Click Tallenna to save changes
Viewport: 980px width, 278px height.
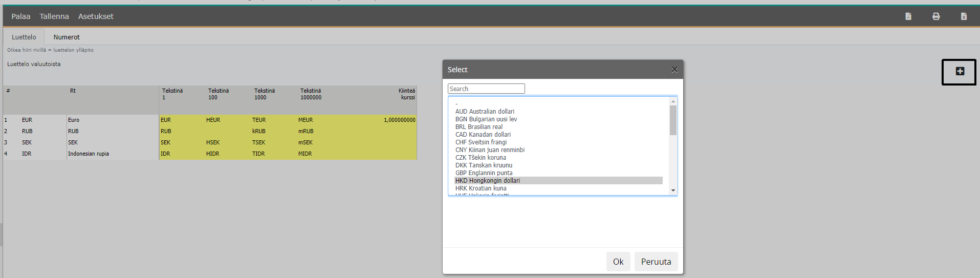[54, 16]
